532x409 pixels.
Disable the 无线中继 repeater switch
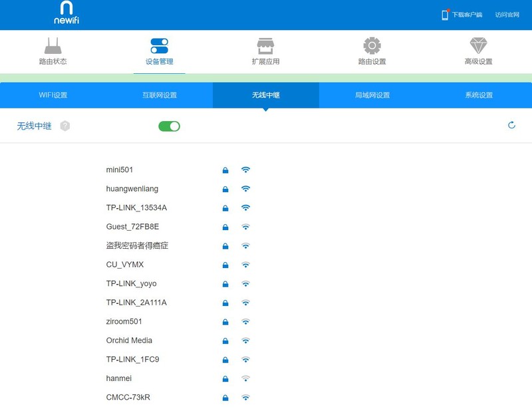click(x=168, y=126)
